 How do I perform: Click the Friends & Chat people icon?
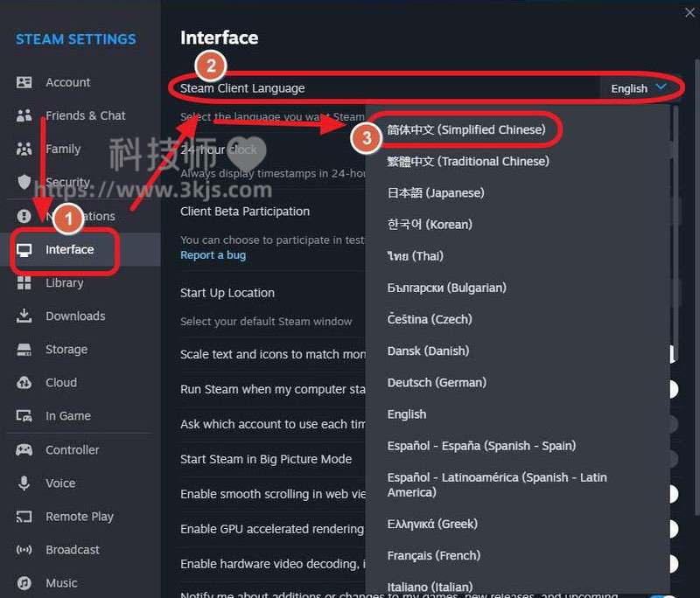(24, 115)
